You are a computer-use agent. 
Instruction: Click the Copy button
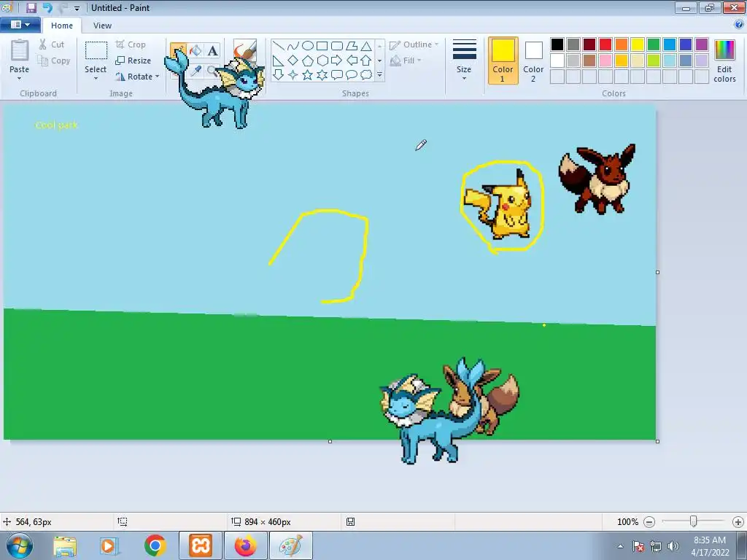click(54, 61)
